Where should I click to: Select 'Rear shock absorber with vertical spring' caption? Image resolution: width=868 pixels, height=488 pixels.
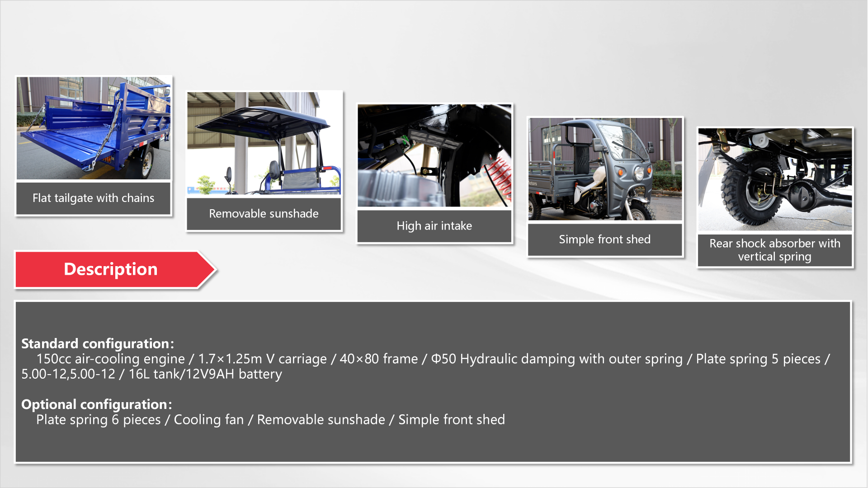[x=775, y=250]
